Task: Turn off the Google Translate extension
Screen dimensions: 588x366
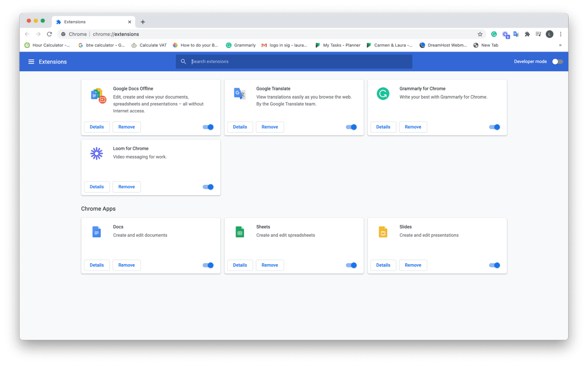Action: 351,127
